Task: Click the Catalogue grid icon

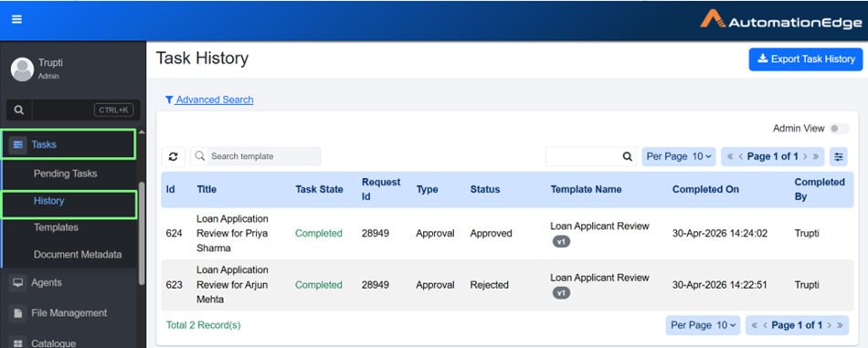Action: (x=18, y=343)
